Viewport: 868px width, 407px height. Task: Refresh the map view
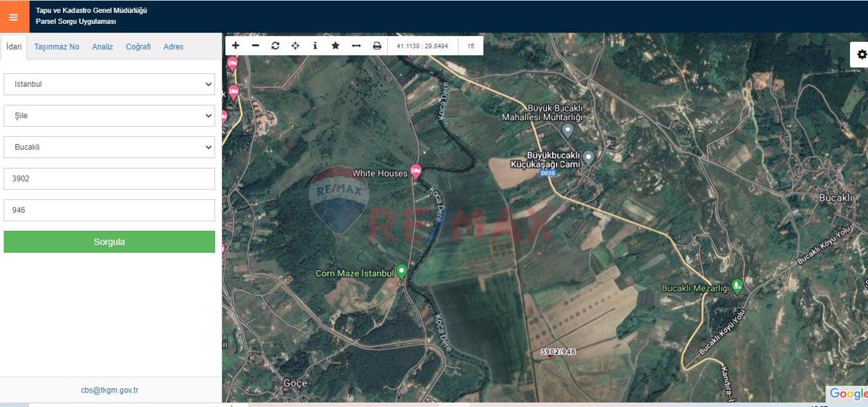276,46
